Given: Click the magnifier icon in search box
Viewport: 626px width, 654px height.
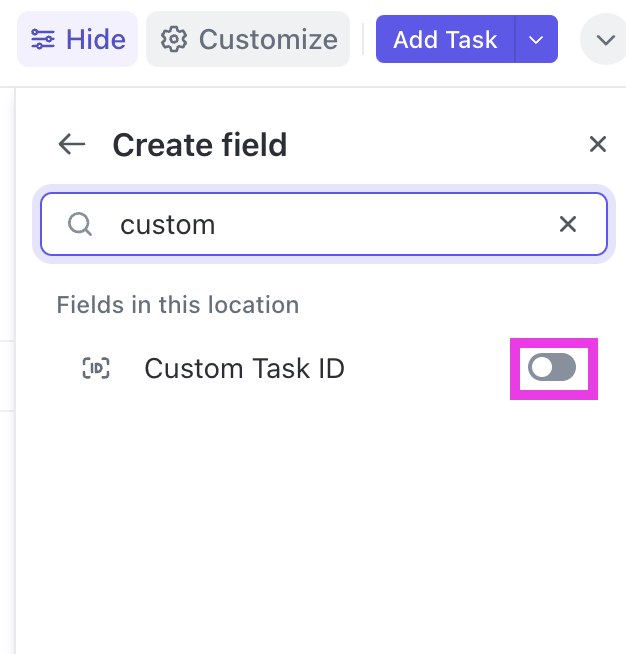Looking at the screenshot, I should click(80, 224).
